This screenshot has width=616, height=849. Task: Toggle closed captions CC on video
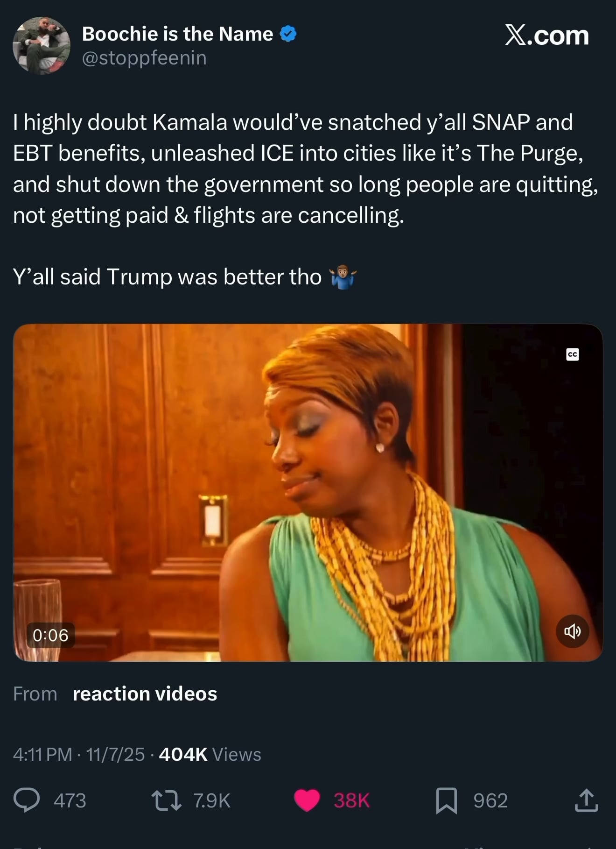pyautogui.click(x=573, y=354)
